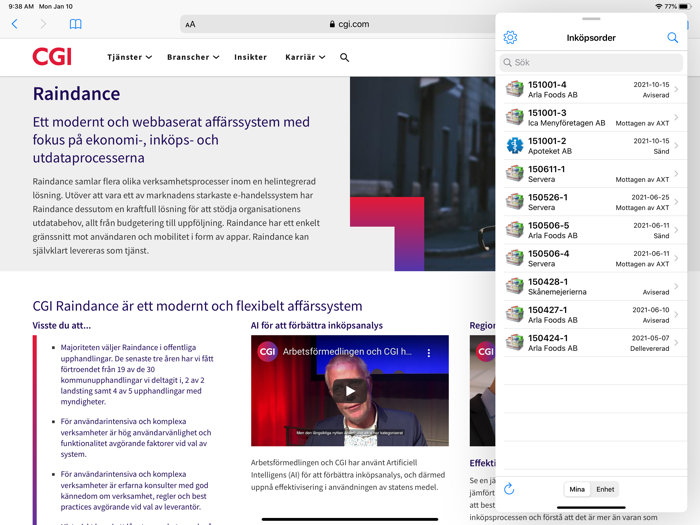Play the Arbetsförmedlingen och CGI video

(350, 391)
